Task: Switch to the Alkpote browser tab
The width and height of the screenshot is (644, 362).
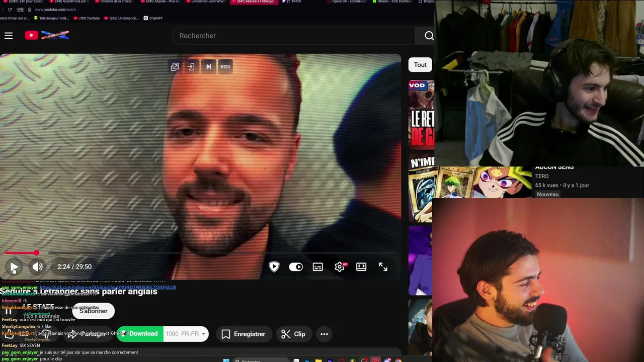Action: click(160, 2)
